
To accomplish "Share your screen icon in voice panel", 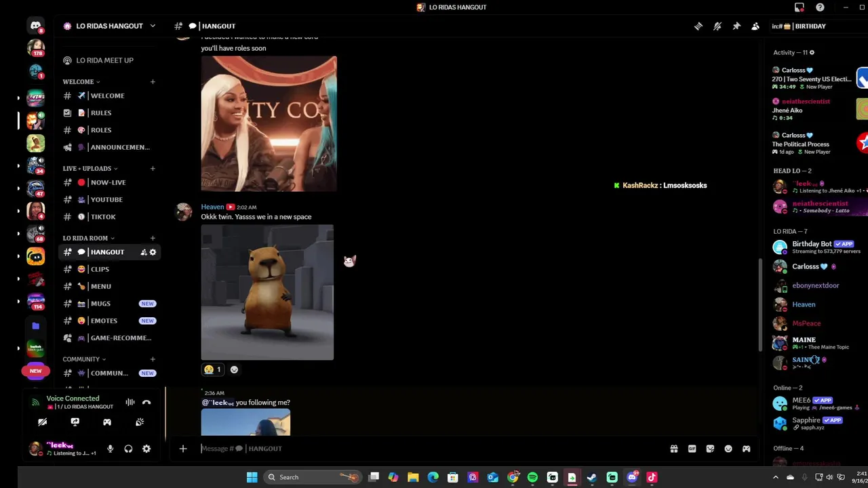I will point(75,422).
